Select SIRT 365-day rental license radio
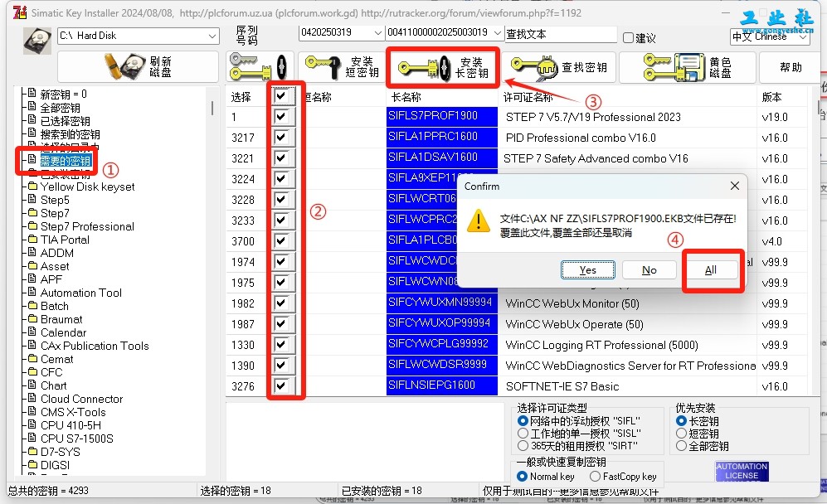The height and width of the screenshot is (504, 827). pyautogui.click(x=523, y=446)
